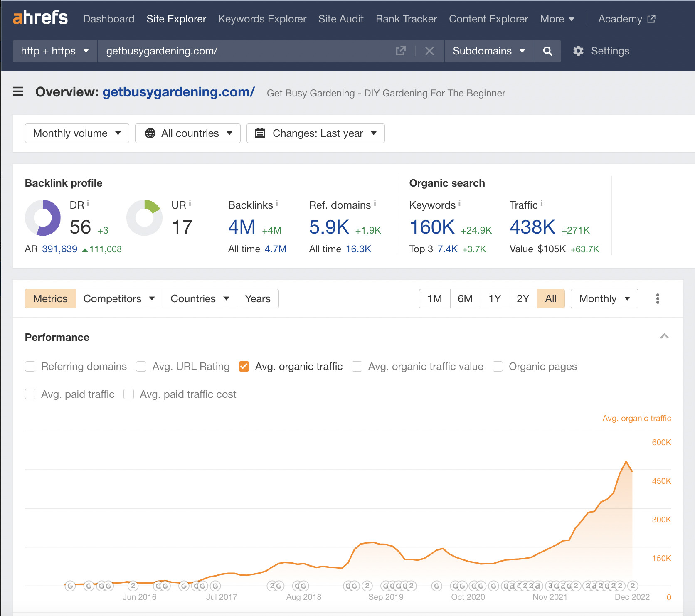
Task: Click the DR info icon
Action: point(88,203)
